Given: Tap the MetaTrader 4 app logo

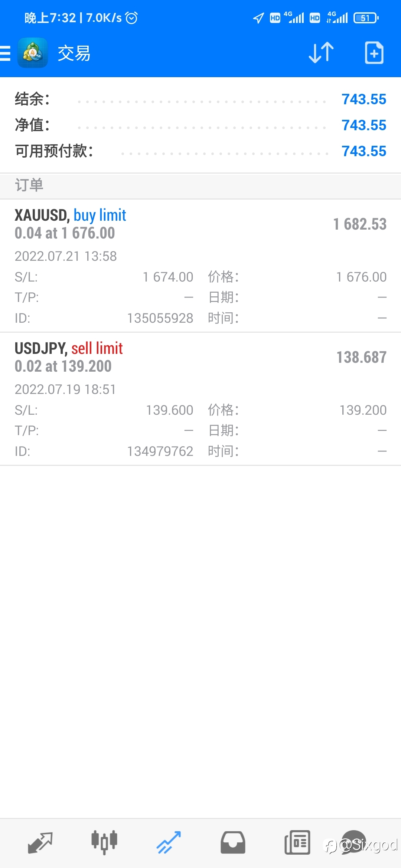Looking at the screenshot, I should pos(33,53).
